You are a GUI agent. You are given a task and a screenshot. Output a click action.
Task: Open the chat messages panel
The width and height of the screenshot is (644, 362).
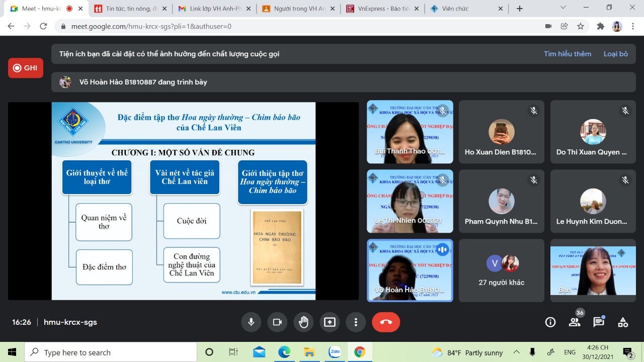[x=598, y=322]
